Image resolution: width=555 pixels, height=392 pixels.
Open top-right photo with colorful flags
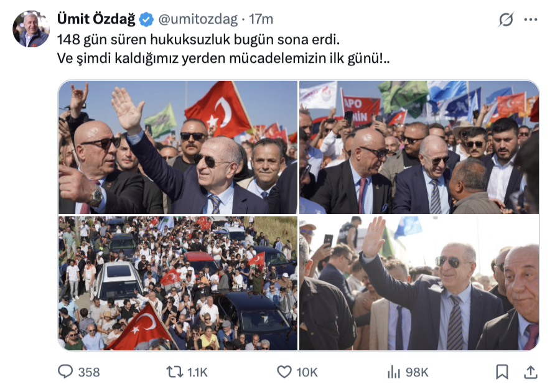click(x=419, y=147)
